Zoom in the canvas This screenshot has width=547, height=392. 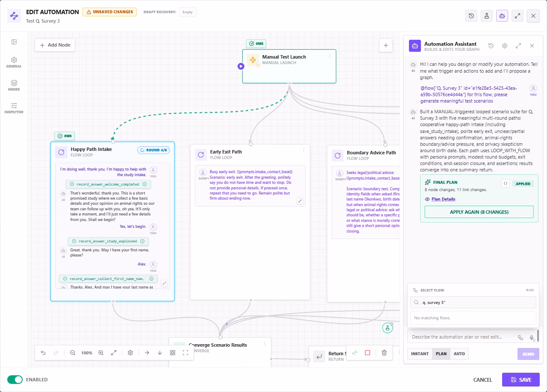101,353
